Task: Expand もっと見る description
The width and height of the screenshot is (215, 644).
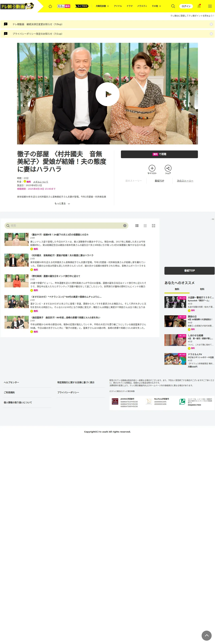Action: click(62, 204)
